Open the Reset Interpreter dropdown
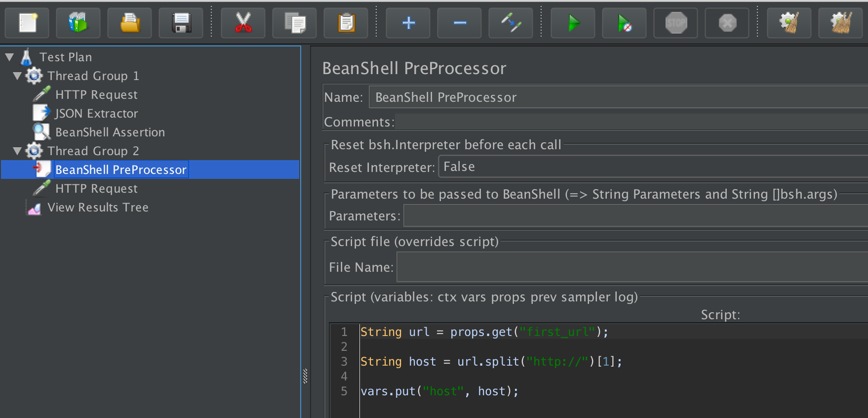This screenshot has width=868, height=418. [652, 167]
